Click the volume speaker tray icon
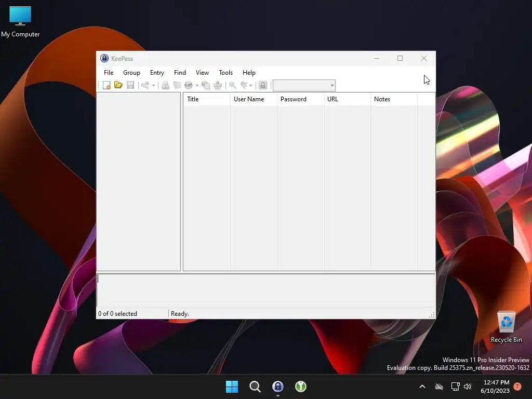 click(468, 387)
